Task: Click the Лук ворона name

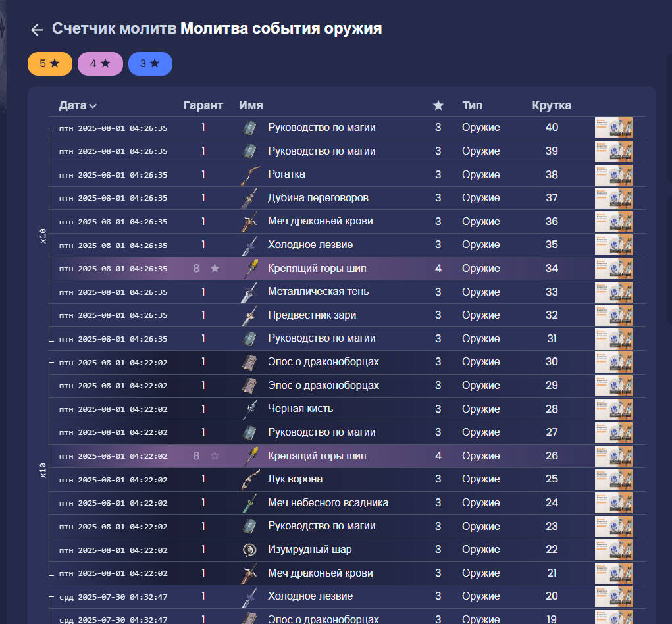Action: tap(296, 479)
